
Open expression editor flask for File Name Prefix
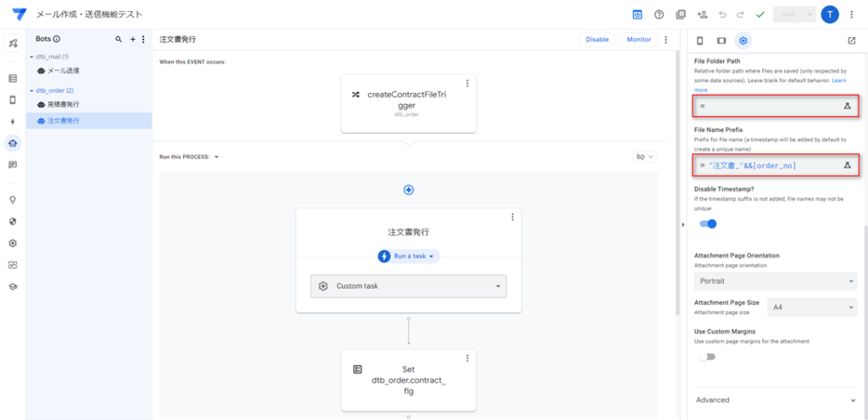pos(847,165)
